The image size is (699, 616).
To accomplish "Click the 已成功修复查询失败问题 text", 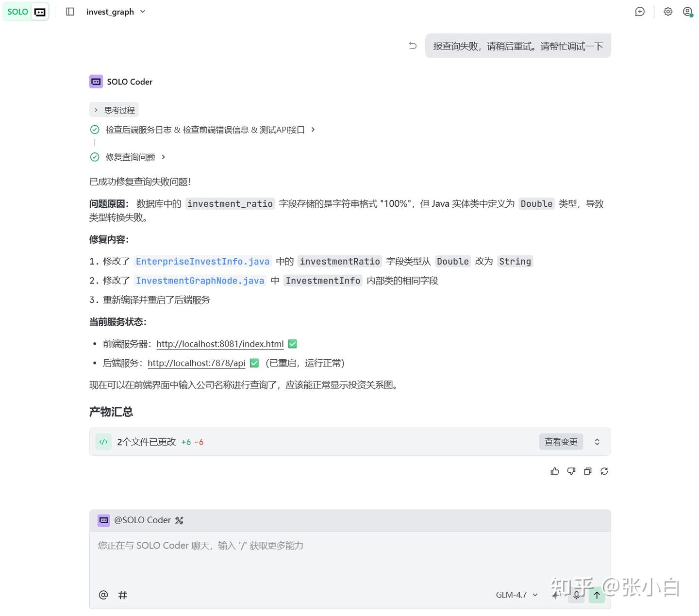I will click(140, 182).
